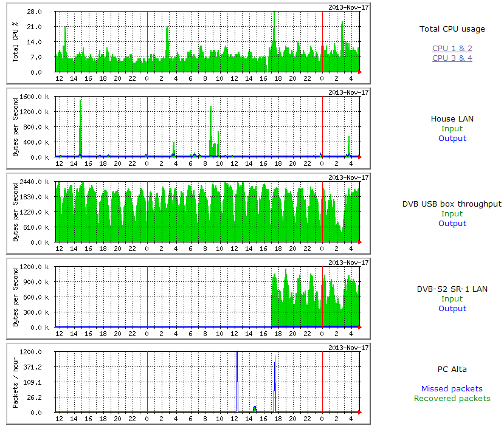Click 'Input' legend under House LAN
The height and width of the screenshot is (426, 504).
coord(452,128)
